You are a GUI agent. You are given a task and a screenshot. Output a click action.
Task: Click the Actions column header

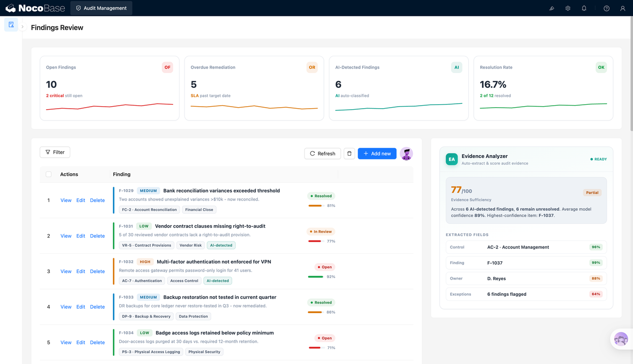[69, 174]
